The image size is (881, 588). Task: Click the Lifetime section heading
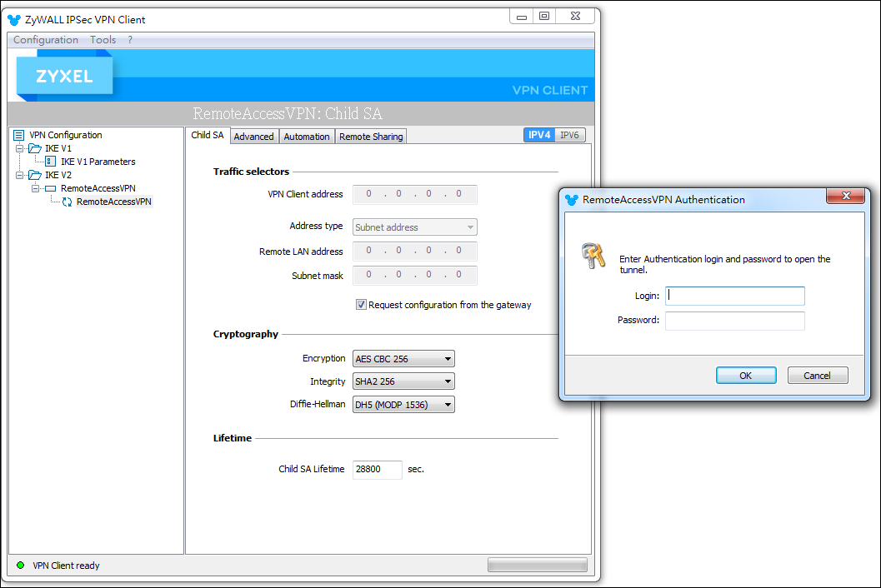(232, 438)
